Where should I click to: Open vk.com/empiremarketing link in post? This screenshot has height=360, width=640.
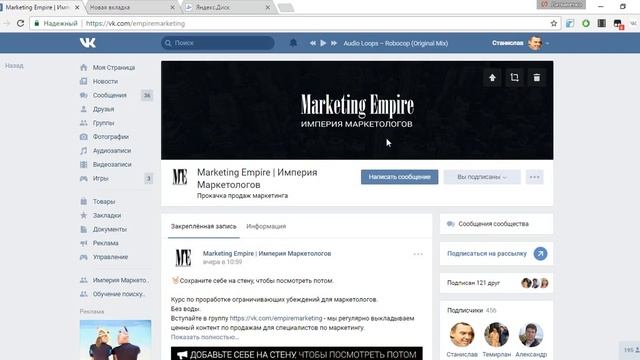pos(276,318)
